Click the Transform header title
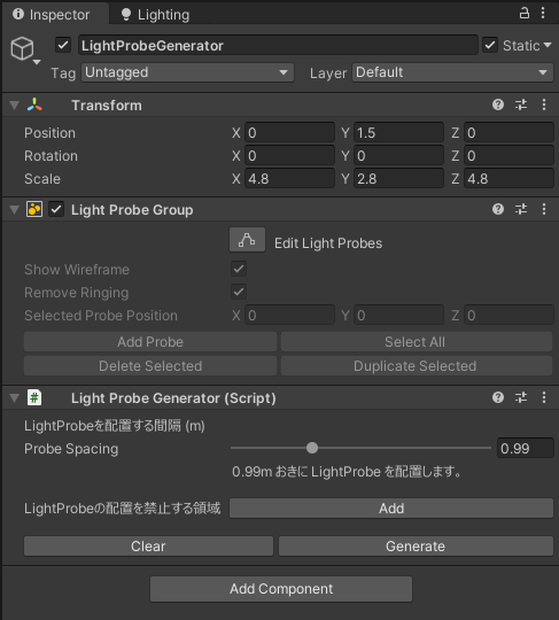This screenshot has height=620, width=559. click(106, 105)
